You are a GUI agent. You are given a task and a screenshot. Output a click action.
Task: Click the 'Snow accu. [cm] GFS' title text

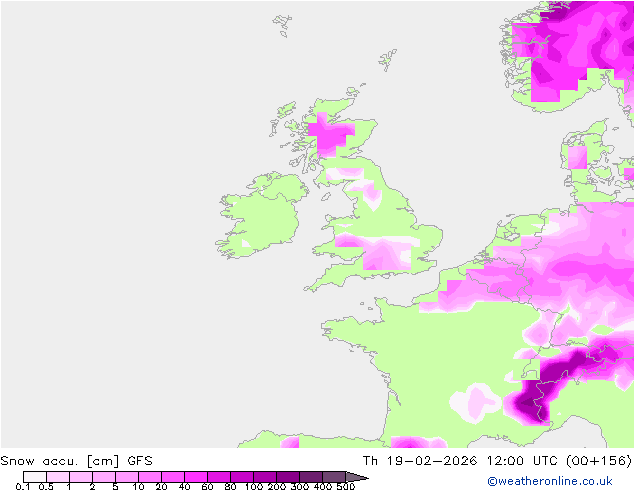tap(76, 461)
